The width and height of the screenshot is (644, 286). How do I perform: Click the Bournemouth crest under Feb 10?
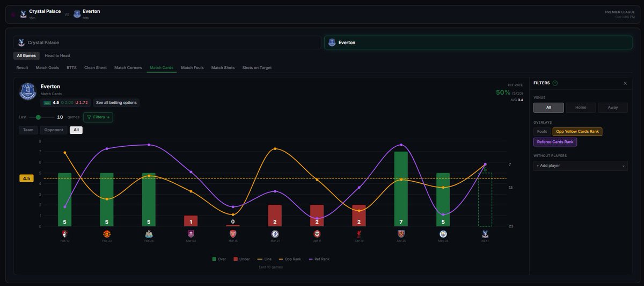tap(64, 234)
